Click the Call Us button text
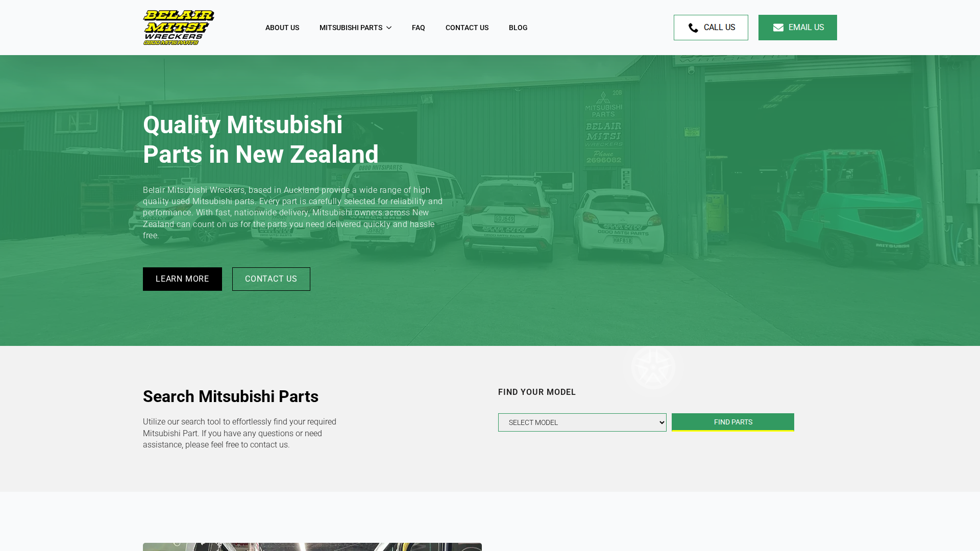Viewport: 980px width, 551px height. [719, 28]
